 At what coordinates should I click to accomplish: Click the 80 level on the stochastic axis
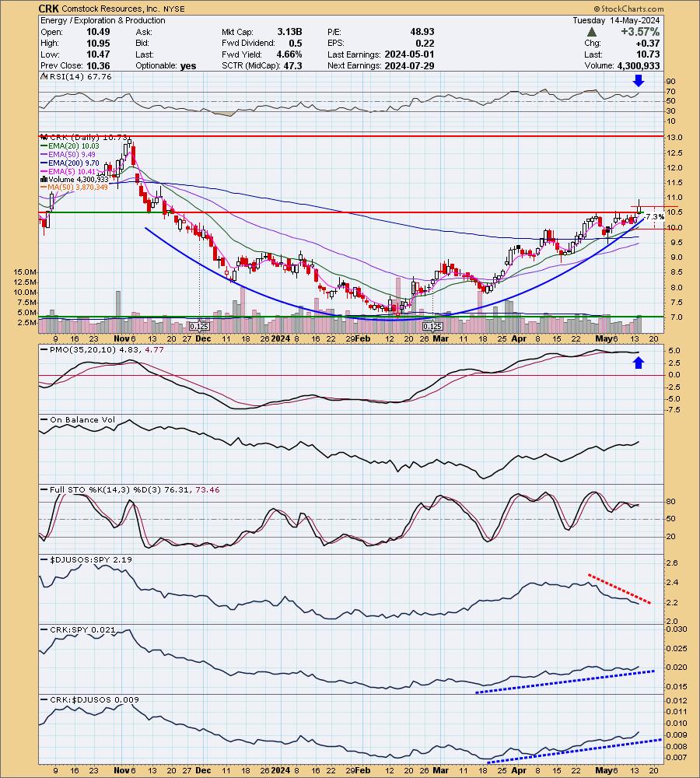[670, 502]
